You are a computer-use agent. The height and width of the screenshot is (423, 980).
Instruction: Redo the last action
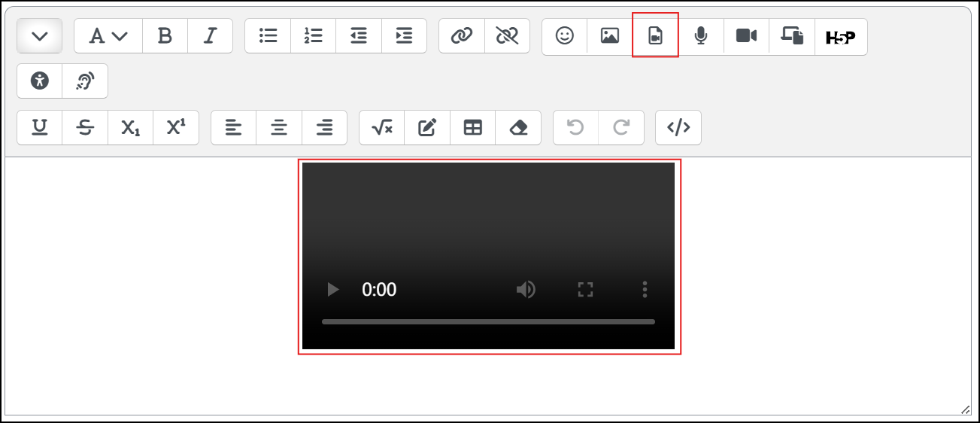(x=621, y=128)
